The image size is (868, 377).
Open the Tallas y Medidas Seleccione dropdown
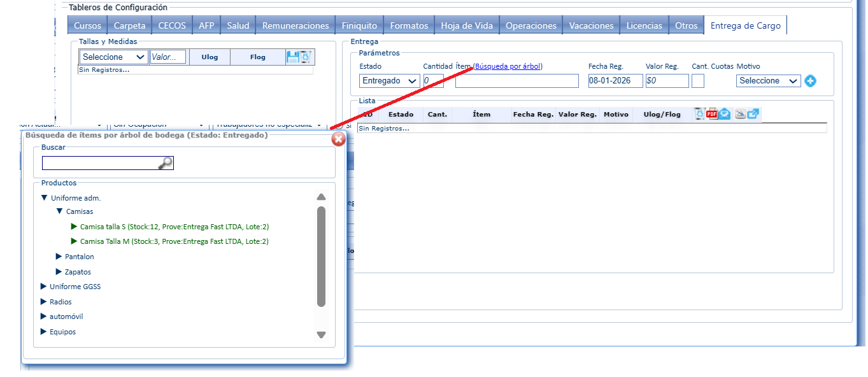114,57
